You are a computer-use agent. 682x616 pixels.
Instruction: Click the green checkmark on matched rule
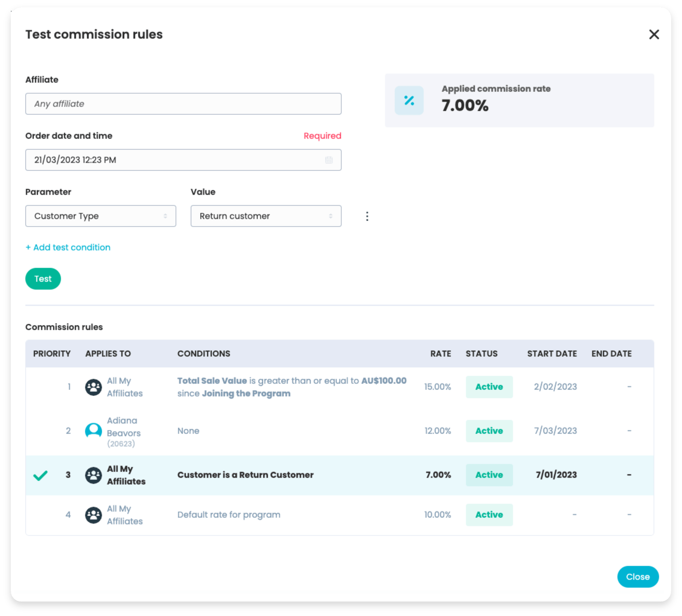[40, 475]
